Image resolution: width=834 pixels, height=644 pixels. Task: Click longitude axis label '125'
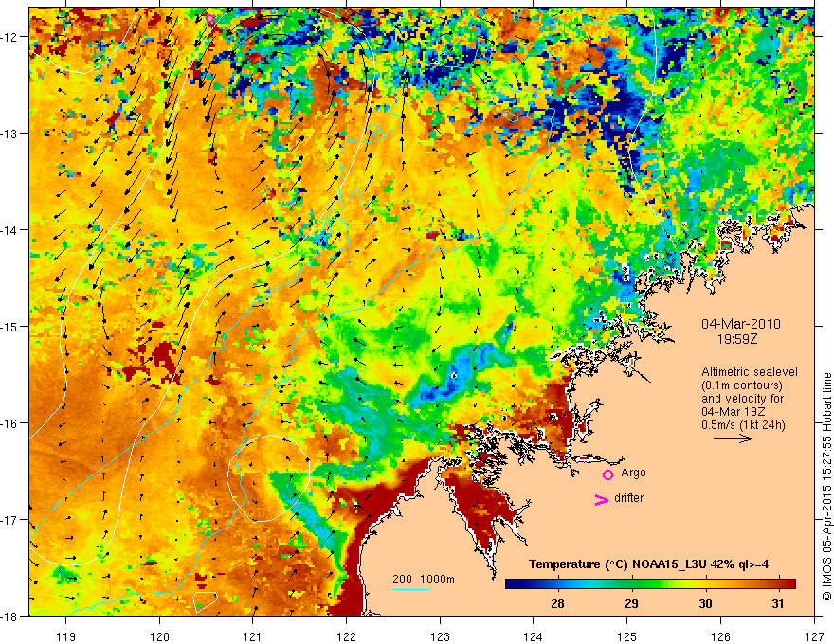(x=626, y=636)
